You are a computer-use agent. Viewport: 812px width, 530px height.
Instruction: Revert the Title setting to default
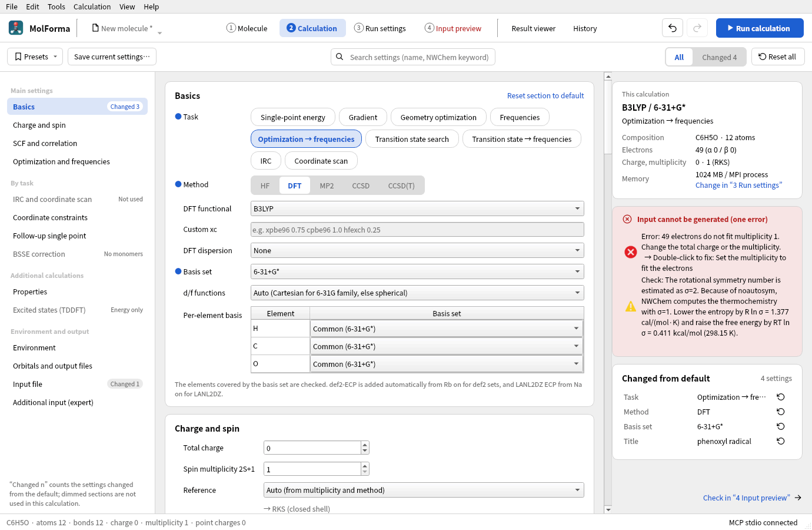tap(781, 441)
